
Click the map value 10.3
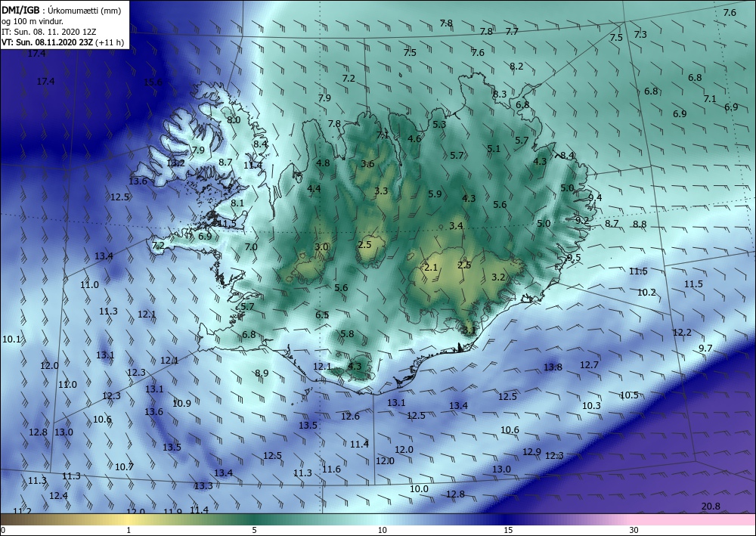click(592, 406)
